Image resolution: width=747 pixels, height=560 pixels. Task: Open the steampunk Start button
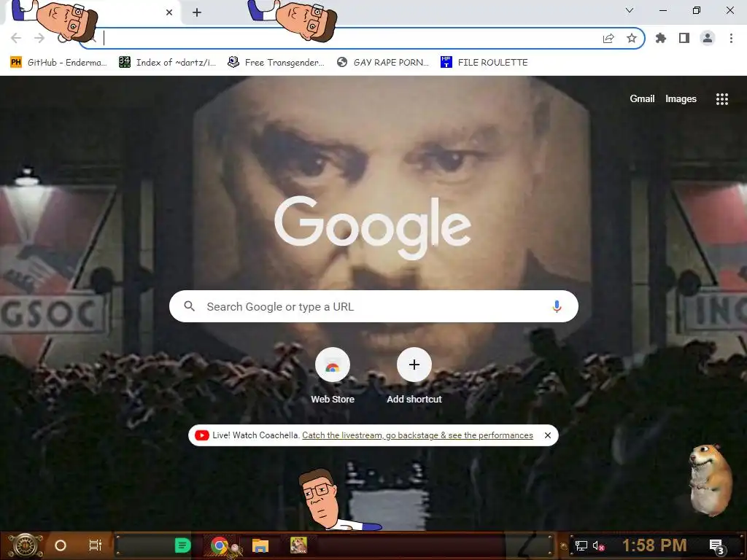click(x=25, y=545)
